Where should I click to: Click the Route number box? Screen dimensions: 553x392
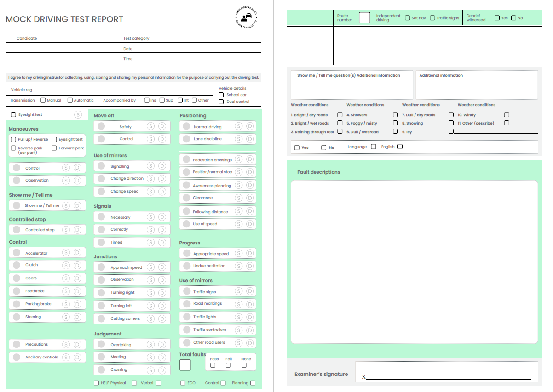364,18
